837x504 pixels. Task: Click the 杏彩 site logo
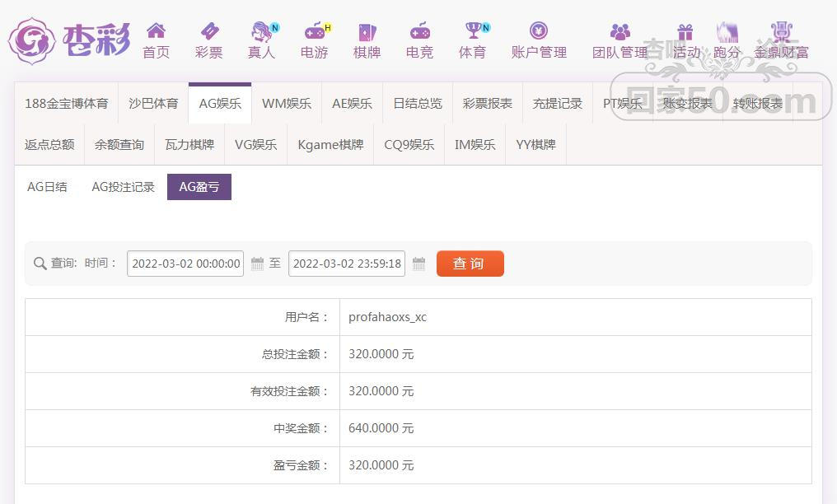point(69,40)
